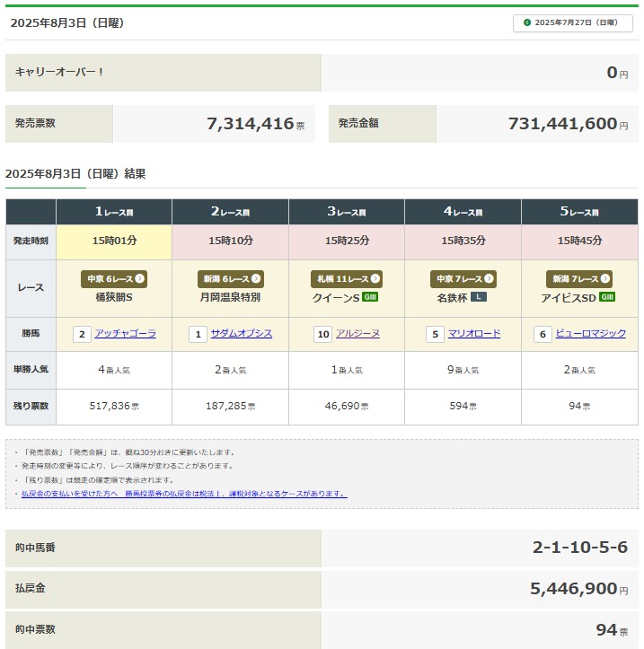Select the 1レース目 column header
The image size is (644, 649).
(x=114, y=212)
